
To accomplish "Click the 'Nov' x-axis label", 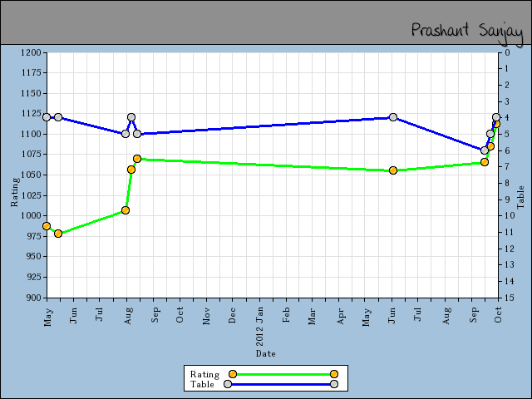I will click(206, 316).
